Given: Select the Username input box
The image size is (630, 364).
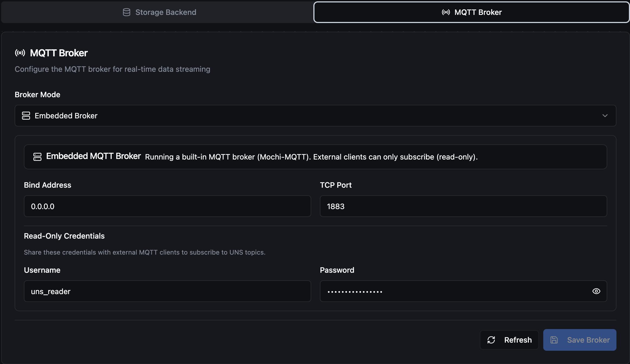Looking at the screenshot, I should click(167, 291).
